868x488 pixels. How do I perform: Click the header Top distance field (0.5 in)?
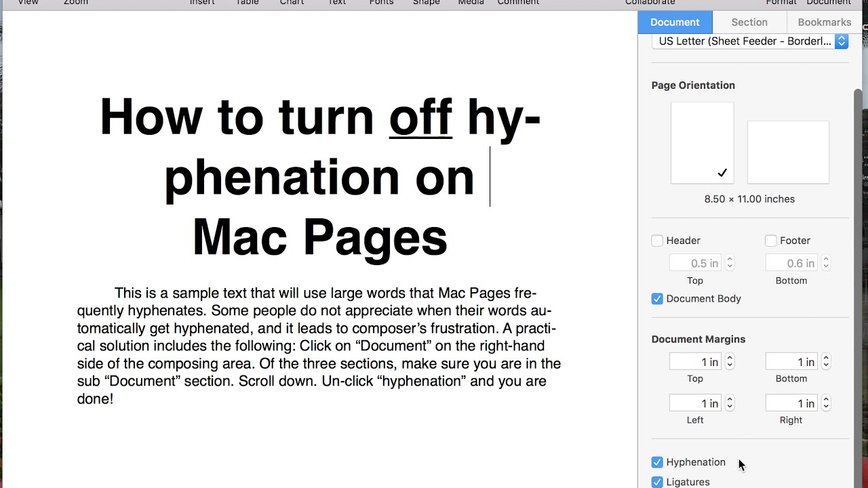pos(695,263)
